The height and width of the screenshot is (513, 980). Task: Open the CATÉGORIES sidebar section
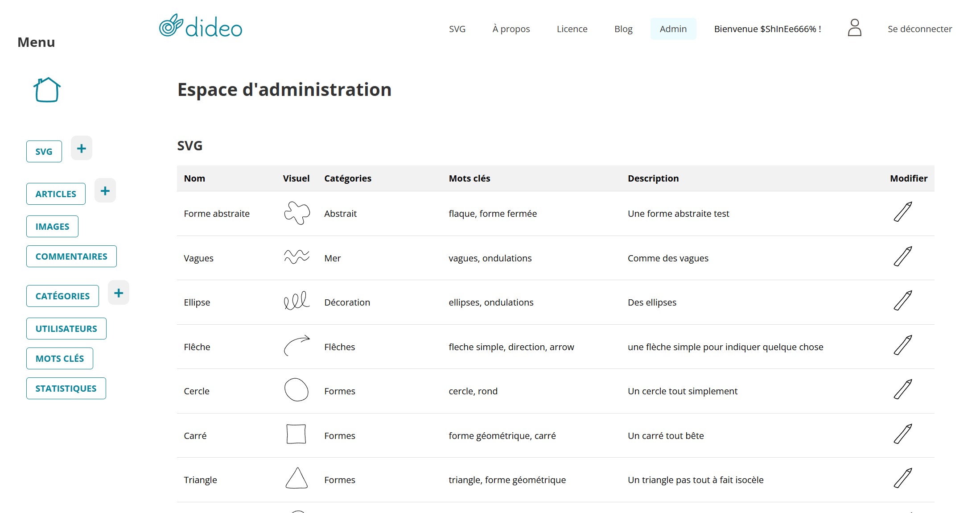(62, 296)
